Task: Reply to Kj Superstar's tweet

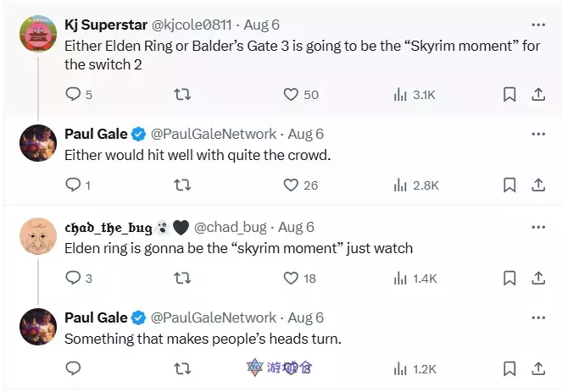Action: tap(73, 94)
